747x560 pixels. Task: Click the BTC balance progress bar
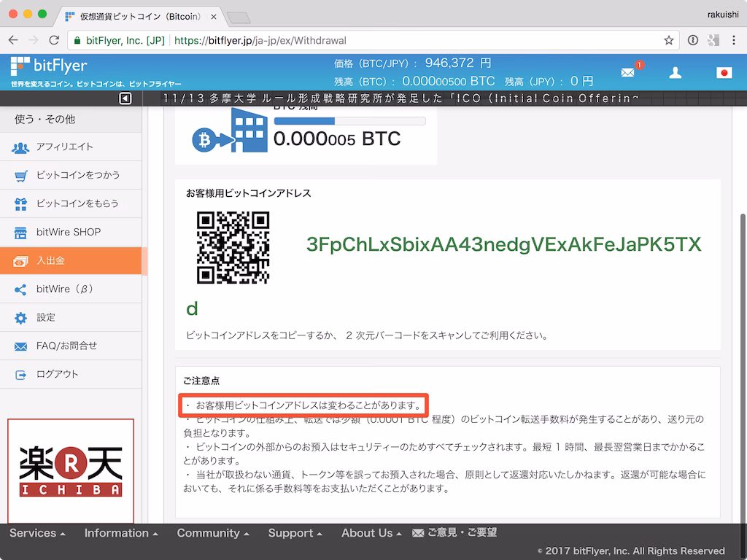click(x=349, y=122)
